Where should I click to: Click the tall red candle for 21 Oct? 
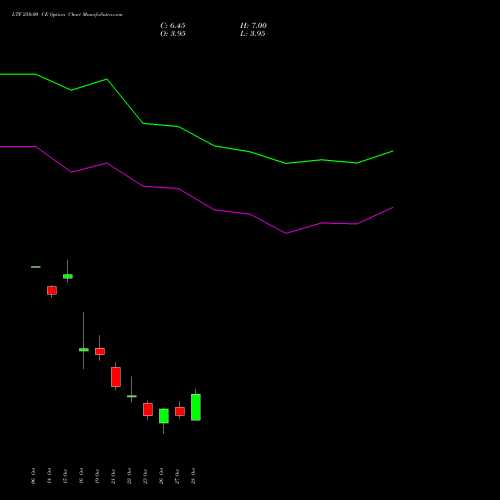[116, 377]
